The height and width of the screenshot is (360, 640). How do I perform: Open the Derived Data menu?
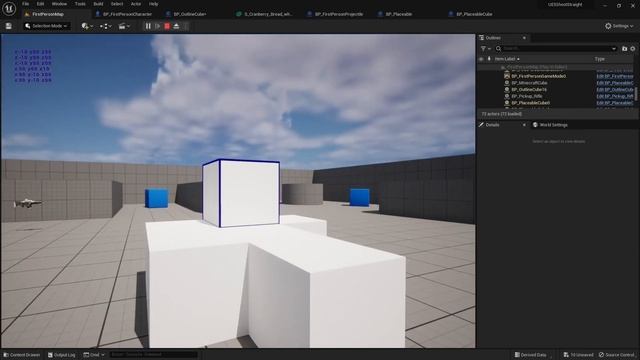[x=531, y=355]
